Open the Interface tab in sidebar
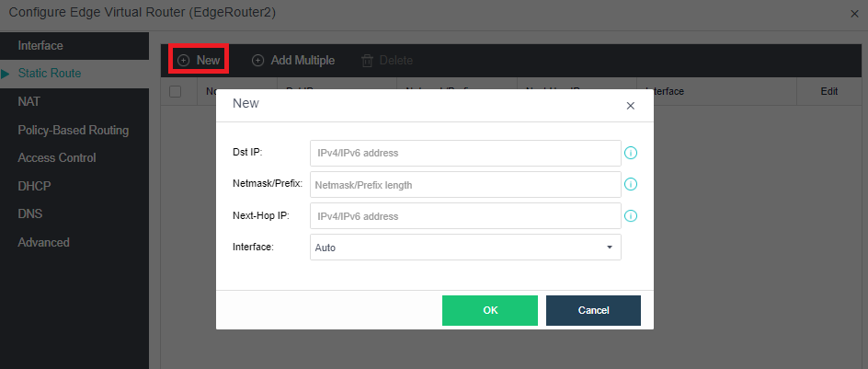 coord(40,45)
